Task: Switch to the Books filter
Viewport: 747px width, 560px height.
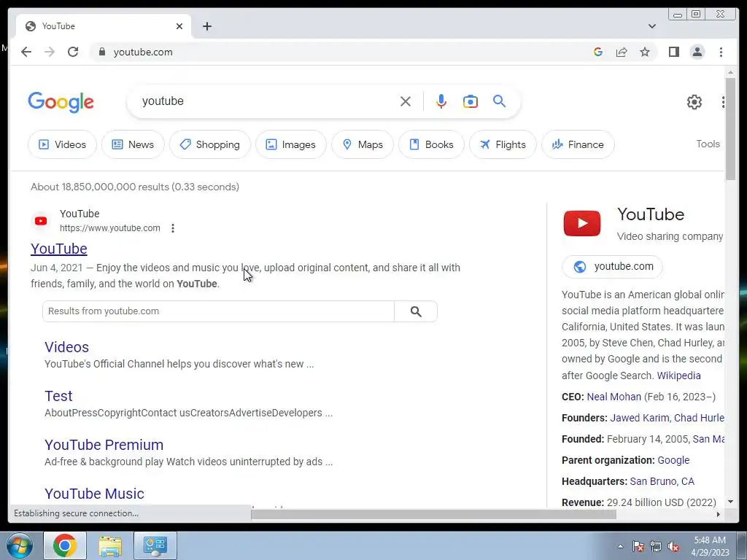Action: pos(431,144)
